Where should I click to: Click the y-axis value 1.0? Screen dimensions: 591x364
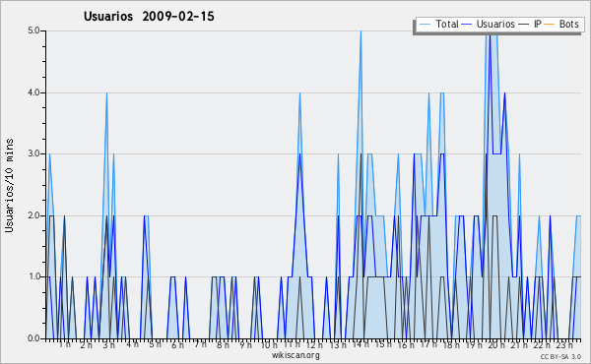(33, 276)
